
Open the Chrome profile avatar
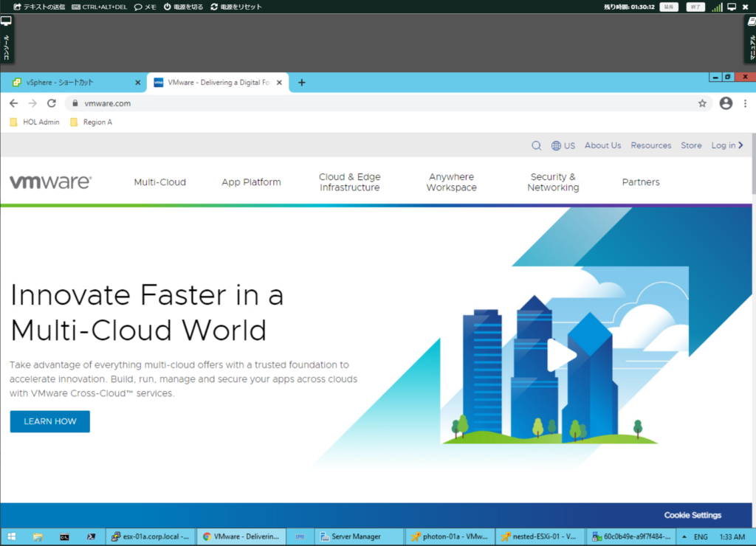pos(725,103)
